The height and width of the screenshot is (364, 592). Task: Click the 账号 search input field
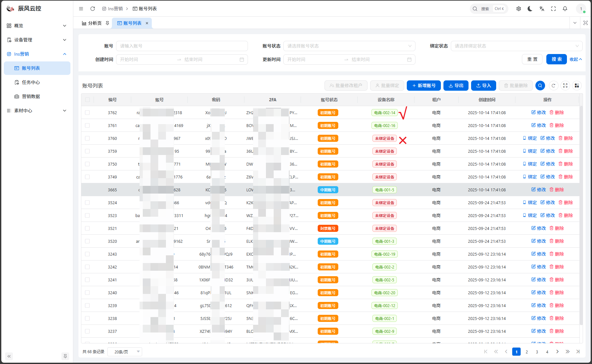click(x=182, y=46)
